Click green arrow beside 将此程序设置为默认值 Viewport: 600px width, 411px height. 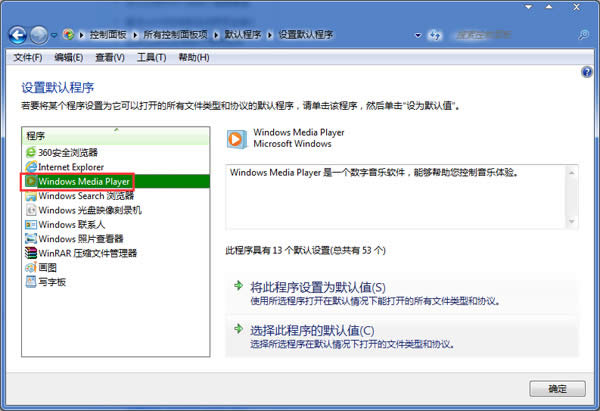[238, 285]
